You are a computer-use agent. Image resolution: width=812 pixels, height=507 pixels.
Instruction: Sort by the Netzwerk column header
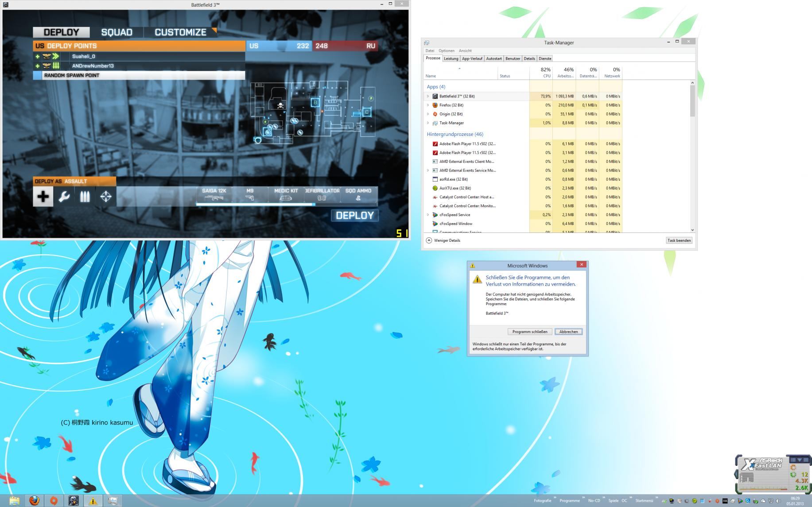tap(611, 73)
